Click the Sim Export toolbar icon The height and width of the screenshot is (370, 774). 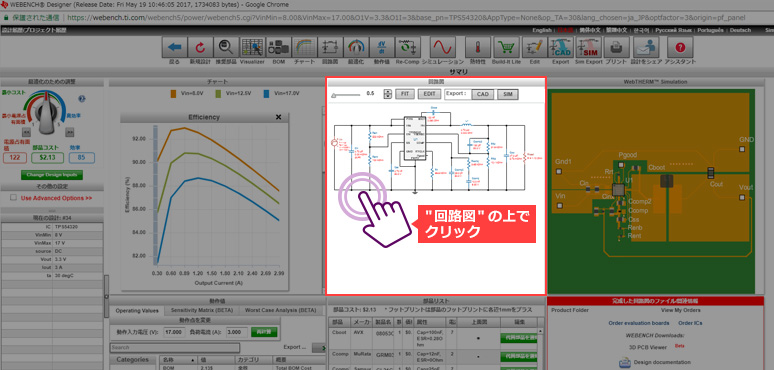589,48
